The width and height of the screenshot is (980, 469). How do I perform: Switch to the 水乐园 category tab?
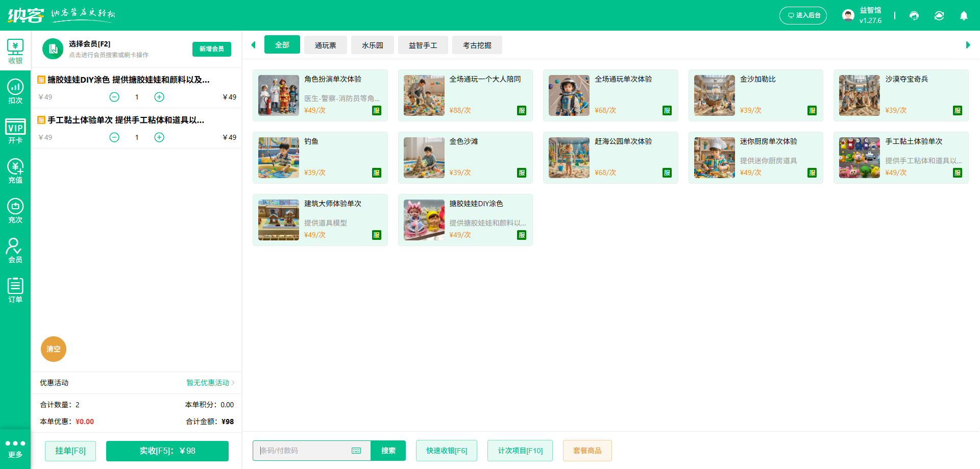coord(373,45)
